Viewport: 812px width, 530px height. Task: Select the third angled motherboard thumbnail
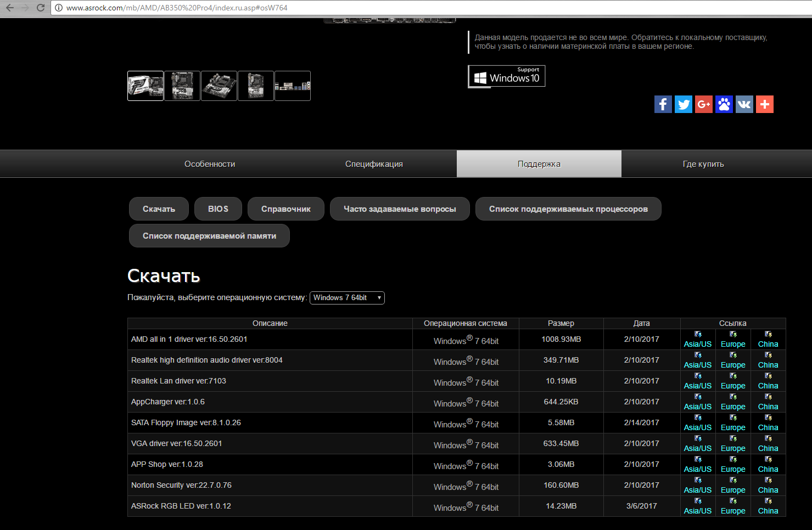[x=219, y=86]
